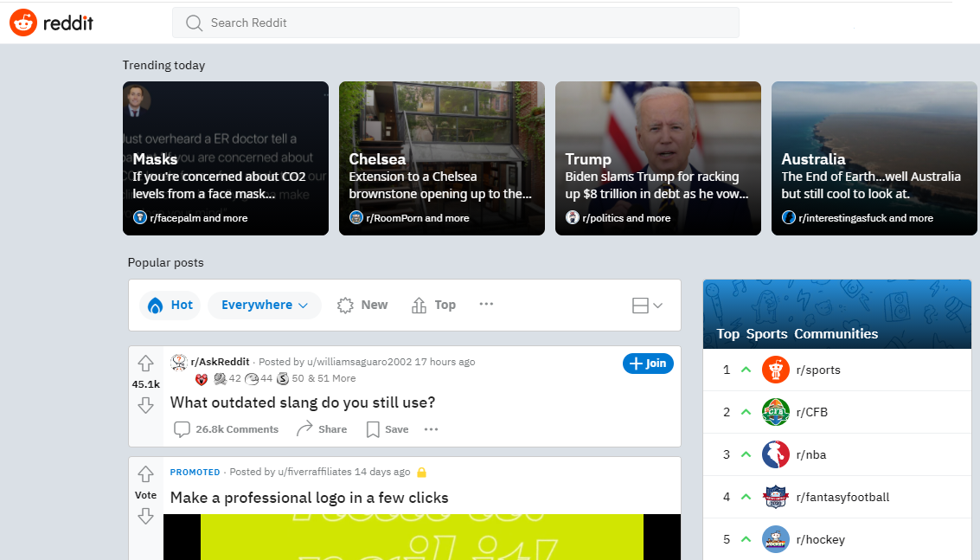Open more options on slang post
980x560 pixels.
click(432, 429)
